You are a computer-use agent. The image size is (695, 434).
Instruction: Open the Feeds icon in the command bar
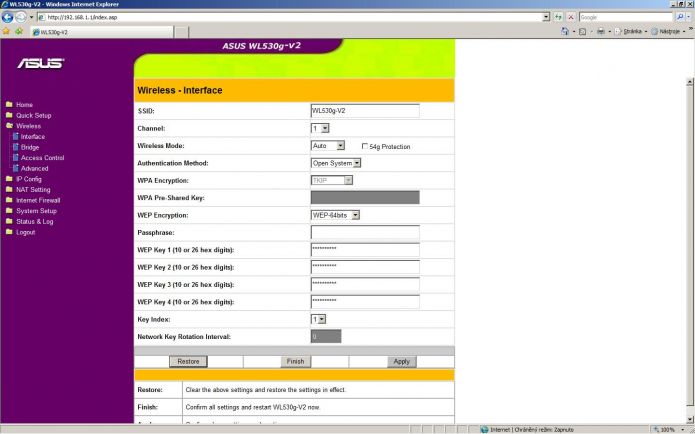click(x=582, y=31)
